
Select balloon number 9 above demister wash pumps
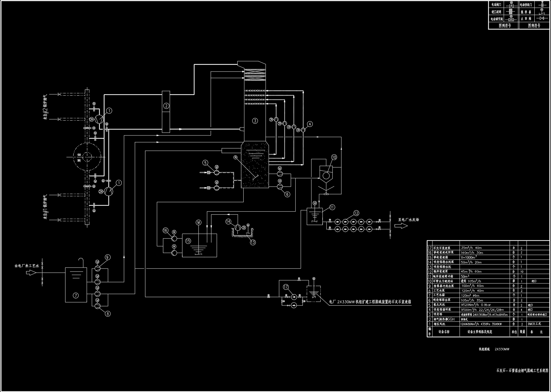(108, 257)
